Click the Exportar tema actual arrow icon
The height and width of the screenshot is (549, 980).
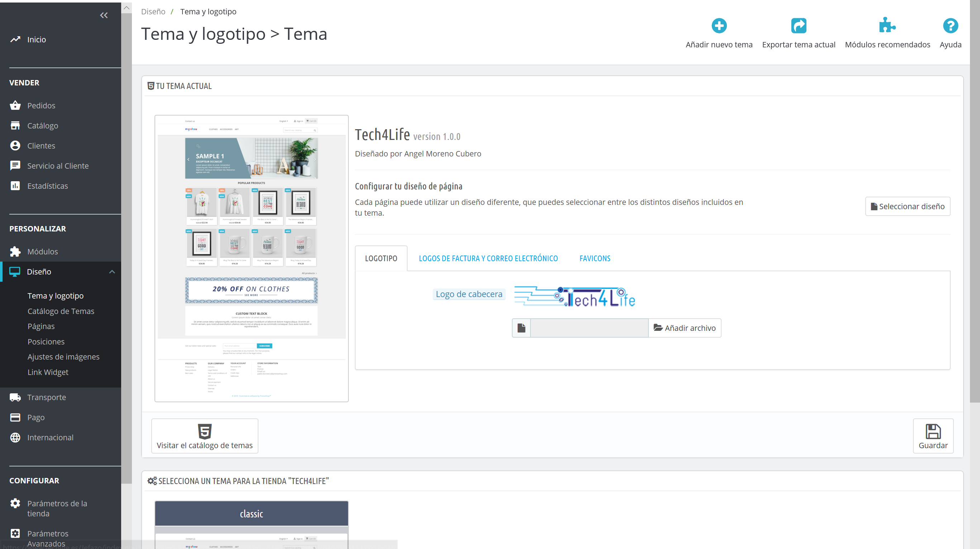click(x=798, y=26)
